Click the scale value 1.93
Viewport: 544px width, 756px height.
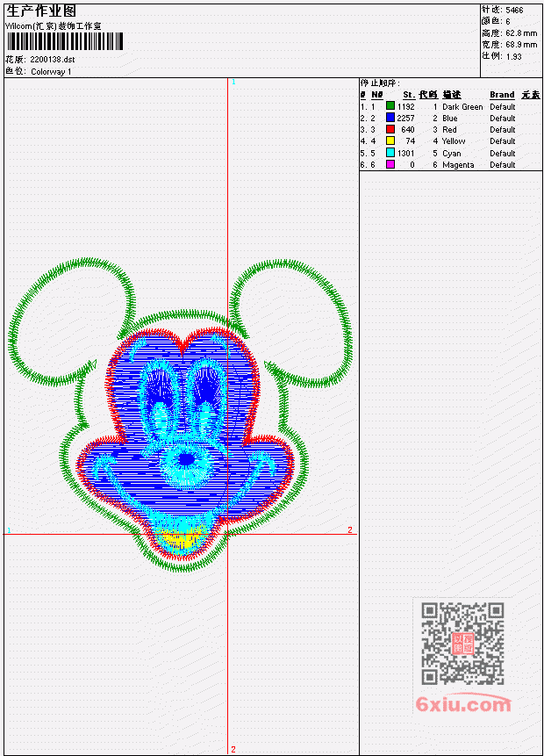pyautogui.click(x=513, y=56)
